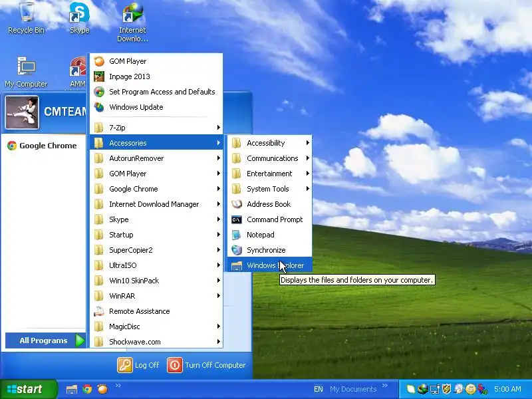Click the All Programs button
The height and width of the screenshot is (399, 532).
45,340
